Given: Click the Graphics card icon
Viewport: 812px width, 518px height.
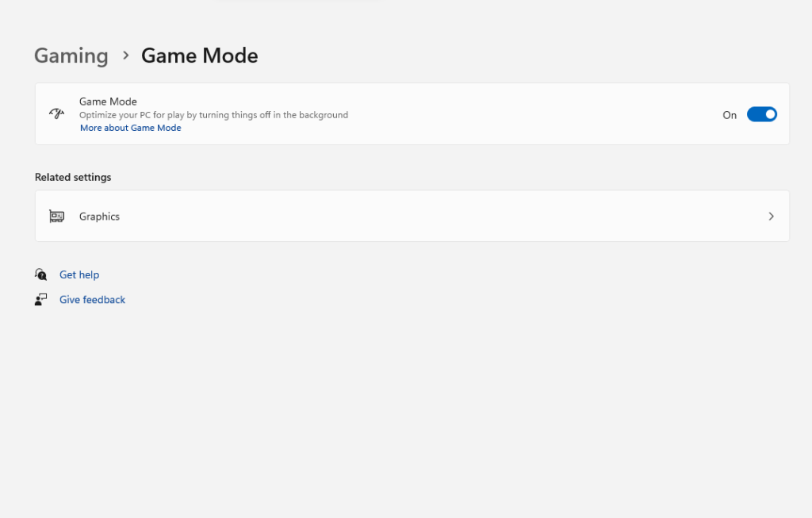Looking at the screenshot, I should (56, 216).
